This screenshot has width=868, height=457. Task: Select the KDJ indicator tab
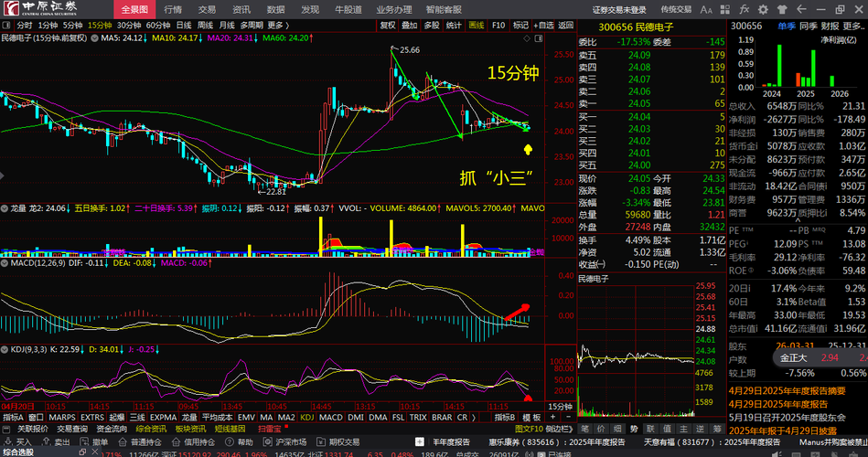coord(306,417)
